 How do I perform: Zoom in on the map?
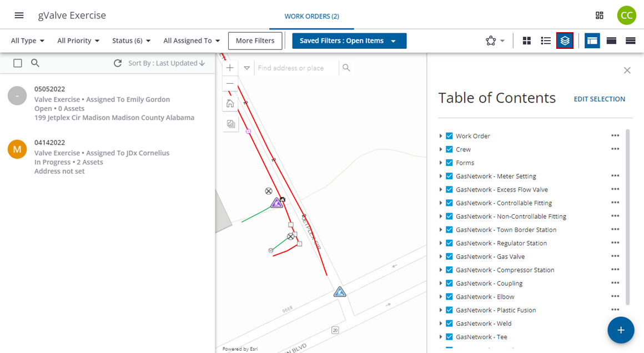point(230,68)
